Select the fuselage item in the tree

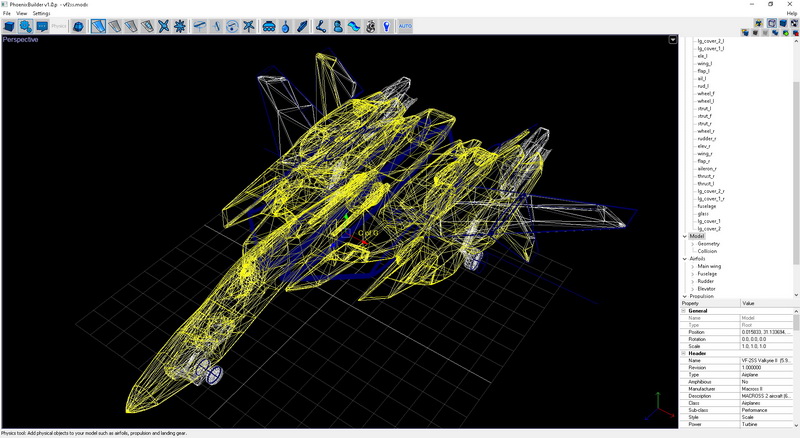pos(707,206)
